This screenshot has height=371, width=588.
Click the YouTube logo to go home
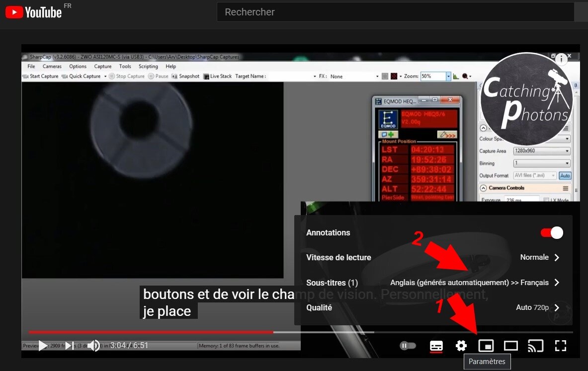click(x=34, y=12)
